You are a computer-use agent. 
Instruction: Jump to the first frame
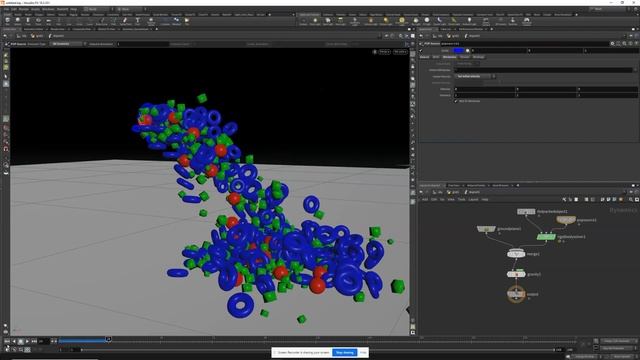click(7, 341)
